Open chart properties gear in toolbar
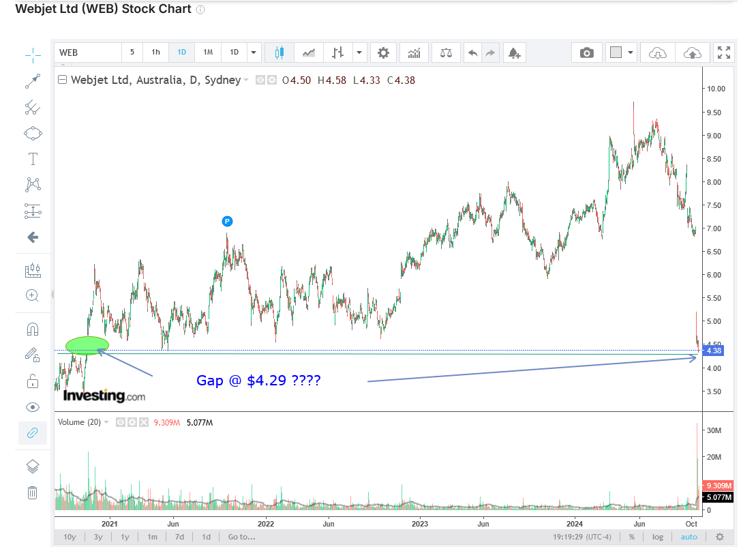The width and height of the screenshot is (756, 547). [x=383, y=53]
